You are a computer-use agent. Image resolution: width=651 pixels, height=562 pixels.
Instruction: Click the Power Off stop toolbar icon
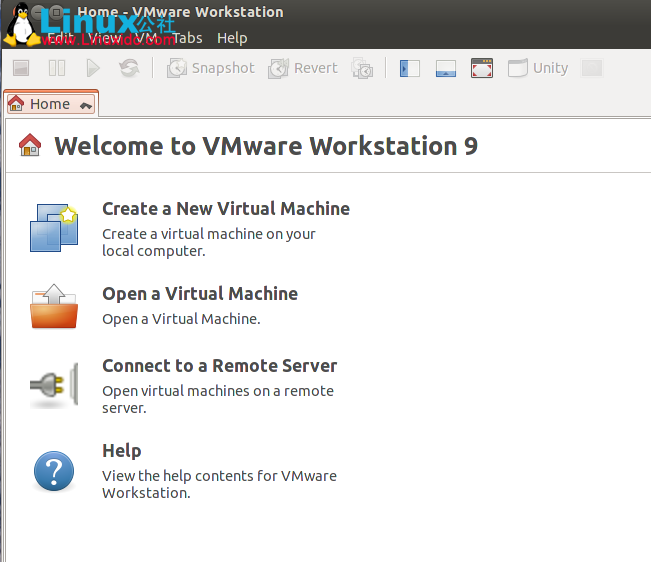(21, 68)
